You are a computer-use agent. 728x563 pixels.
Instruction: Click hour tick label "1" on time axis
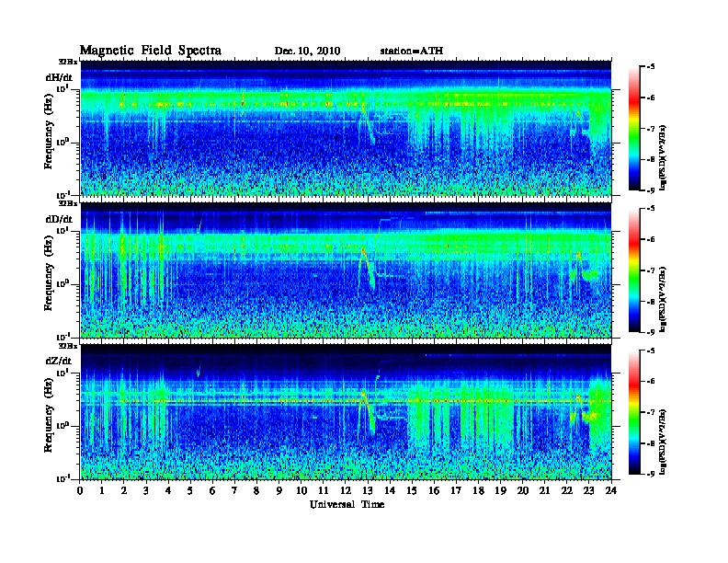click(x=102, y=490)
